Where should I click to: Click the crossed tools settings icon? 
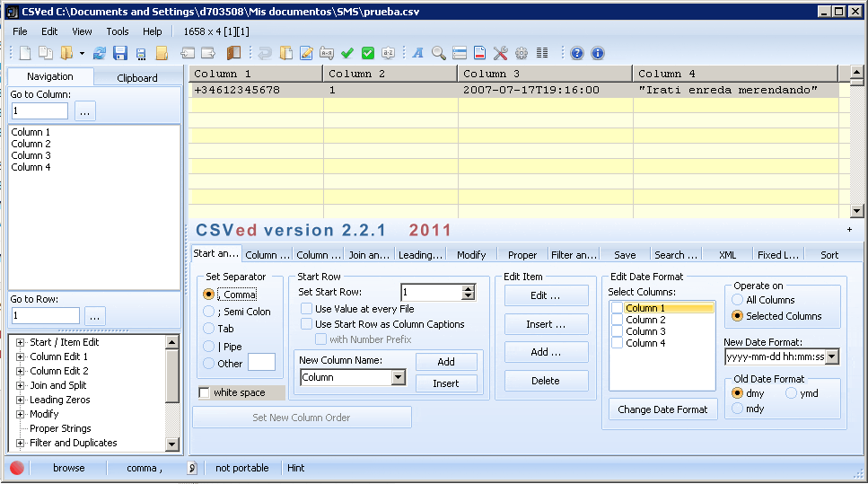coord(501,53)
